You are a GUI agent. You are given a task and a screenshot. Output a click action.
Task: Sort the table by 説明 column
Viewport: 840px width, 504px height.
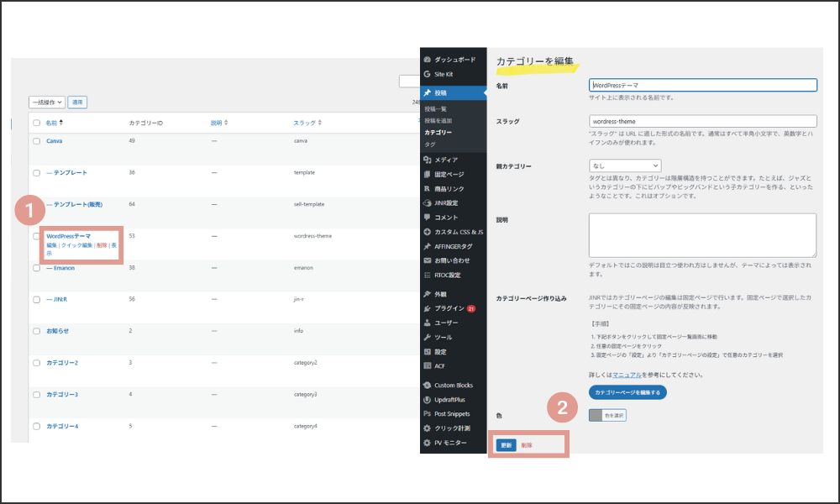tap(219, 123)
